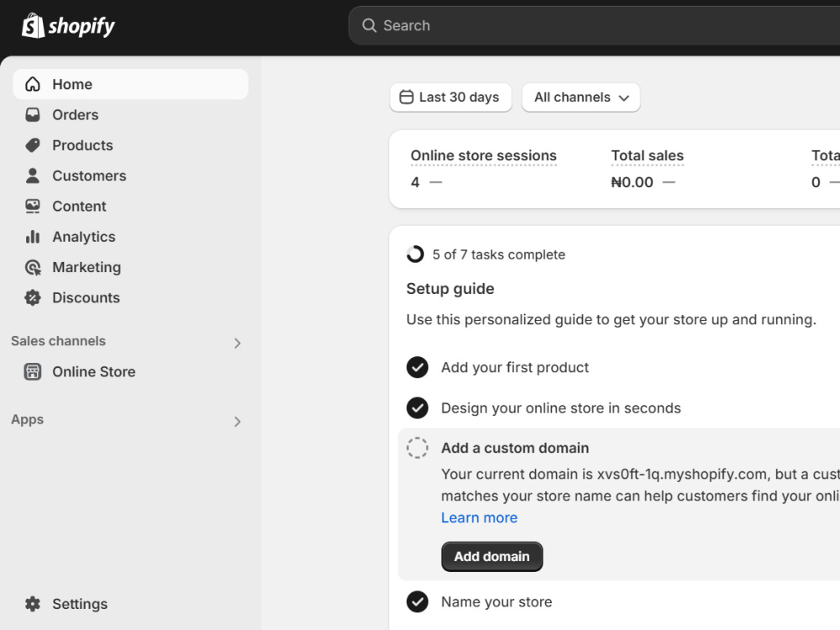Open Orders via its inbox icon

coord(33,114)
